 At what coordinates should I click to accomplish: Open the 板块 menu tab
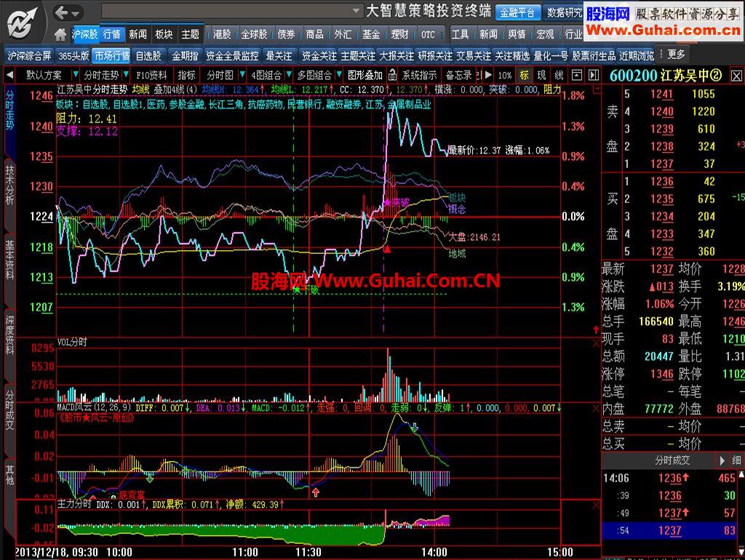pyautogui.click(x=164, y=34)
